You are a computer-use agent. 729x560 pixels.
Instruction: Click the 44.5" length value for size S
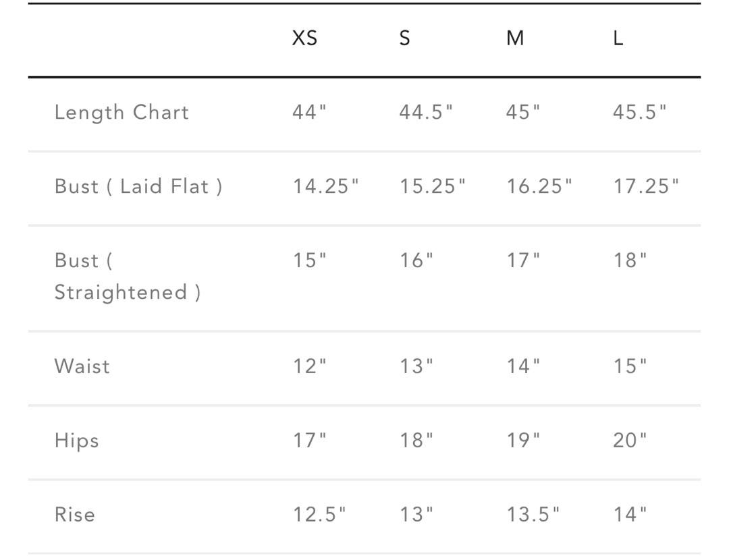(x=426, y=112)
